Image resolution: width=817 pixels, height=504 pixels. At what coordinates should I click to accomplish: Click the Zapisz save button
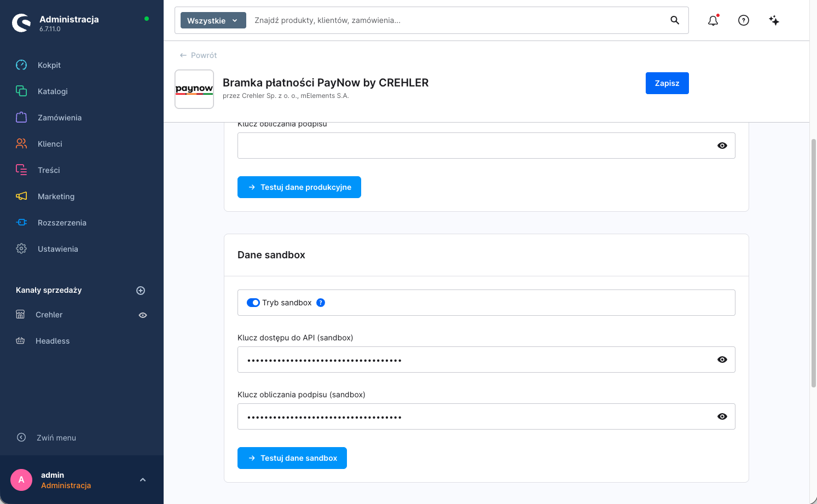coord(667,83)
